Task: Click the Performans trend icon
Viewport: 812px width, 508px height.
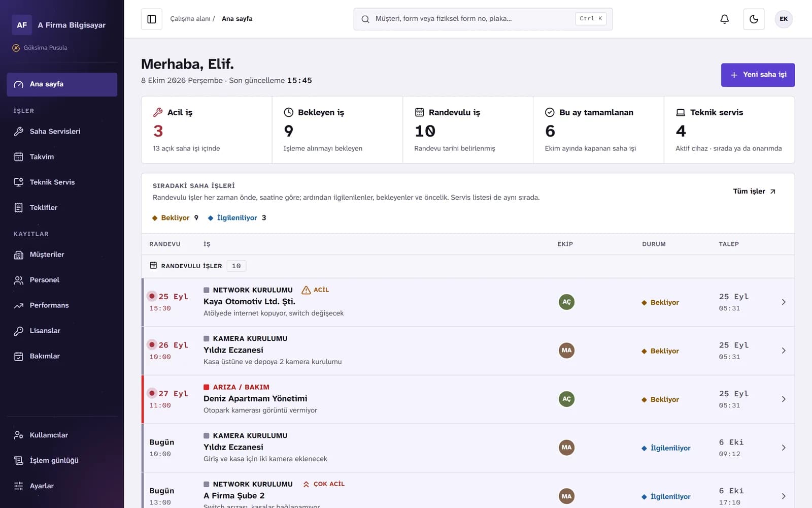Action: tap(19, 305)
